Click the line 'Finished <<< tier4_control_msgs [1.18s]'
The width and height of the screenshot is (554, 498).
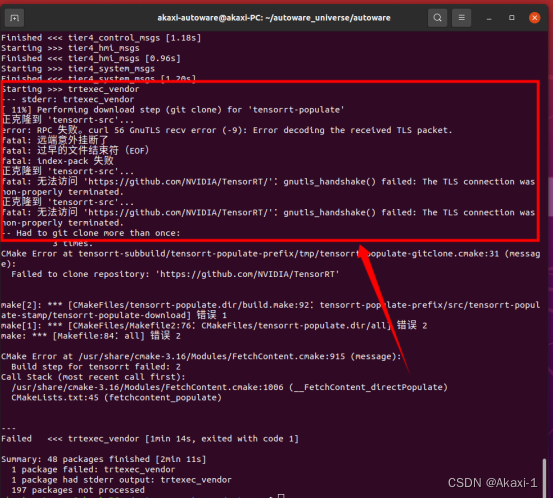[101, 38]
